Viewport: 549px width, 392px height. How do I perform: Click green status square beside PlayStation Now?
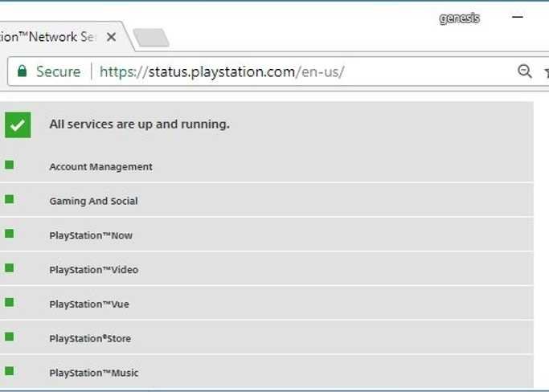point(10,234)
